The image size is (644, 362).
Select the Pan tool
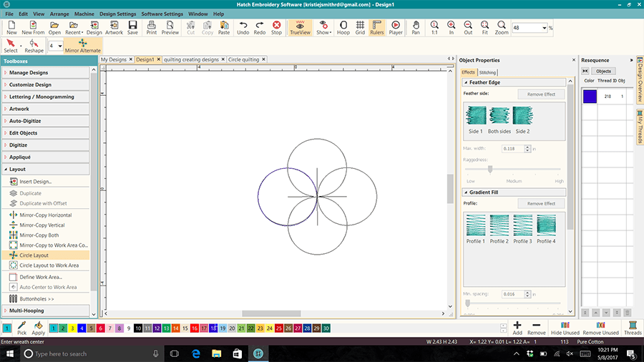pyautogui.click(x=416, y=28)
